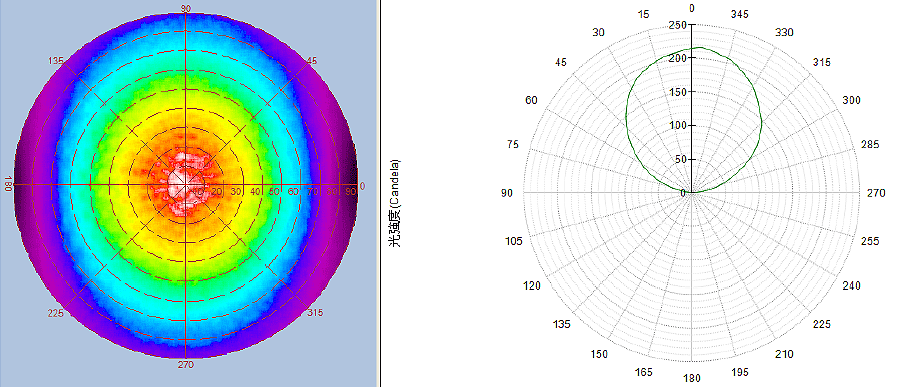Click the 270 azimuth label on heatmap
The width and height of the screenshot is (900, 387).
185,364
